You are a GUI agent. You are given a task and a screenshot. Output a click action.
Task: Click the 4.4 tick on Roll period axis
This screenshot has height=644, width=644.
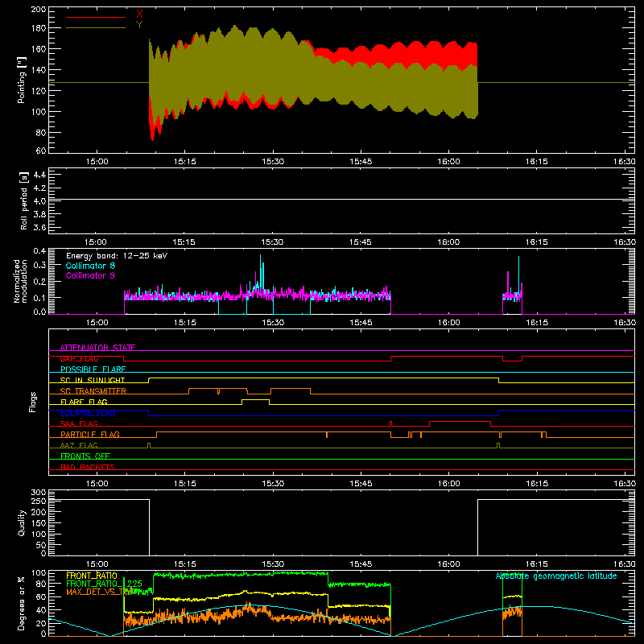point(39,175)
